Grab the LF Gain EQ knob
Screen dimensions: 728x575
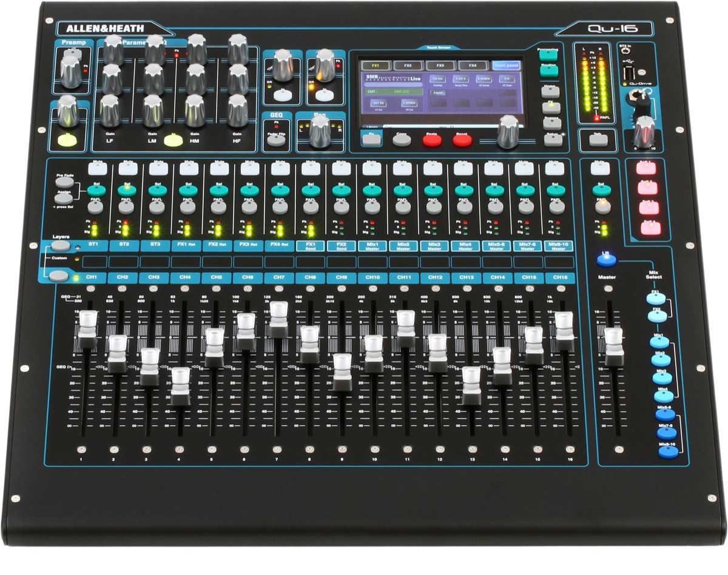click(x=110, y=110)
